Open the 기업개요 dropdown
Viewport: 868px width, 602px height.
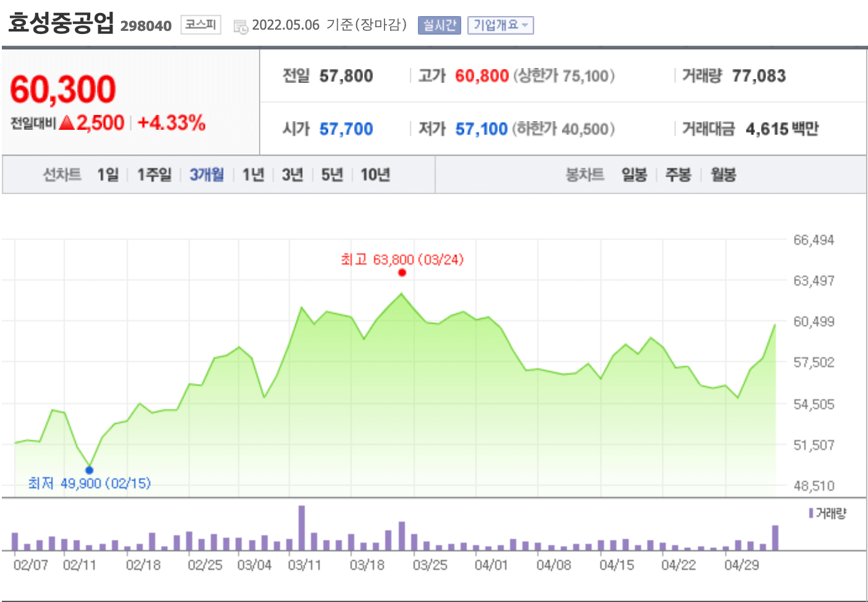click(500, 25)
